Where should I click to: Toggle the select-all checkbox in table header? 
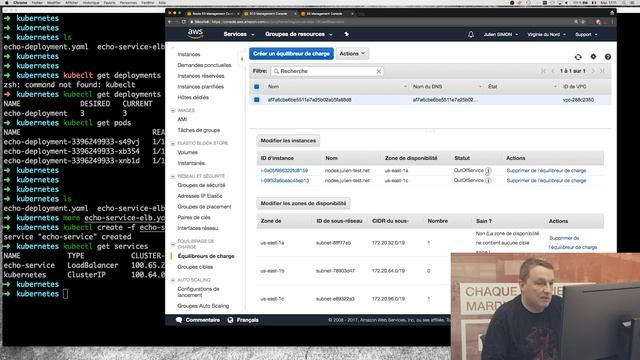[257, 87]
